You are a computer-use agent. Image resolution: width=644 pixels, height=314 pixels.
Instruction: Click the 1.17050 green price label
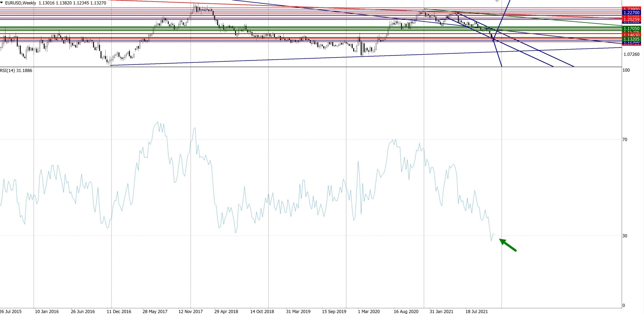(631, 29)
